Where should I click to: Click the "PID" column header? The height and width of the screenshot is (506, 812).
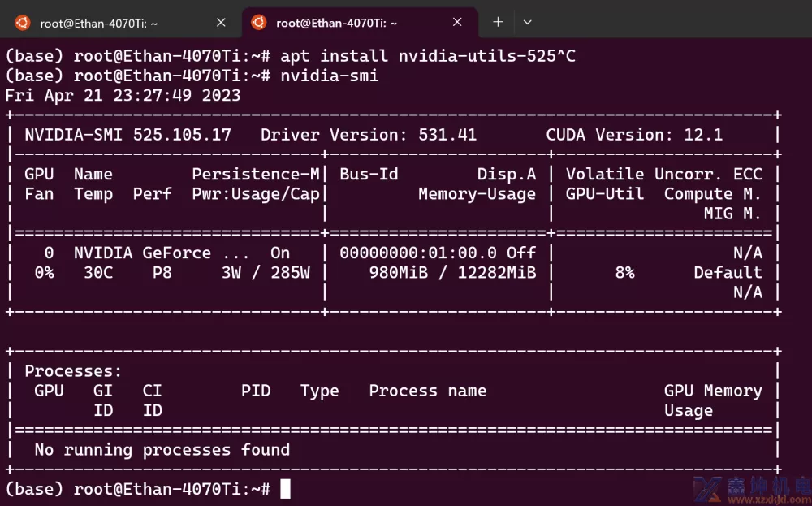coord(256,391)
